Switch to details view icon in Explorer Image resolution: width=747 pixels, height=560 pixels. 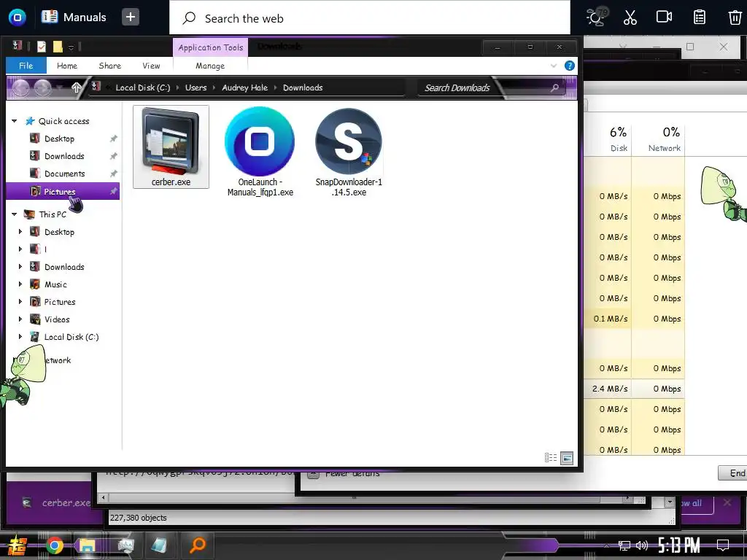551,458
